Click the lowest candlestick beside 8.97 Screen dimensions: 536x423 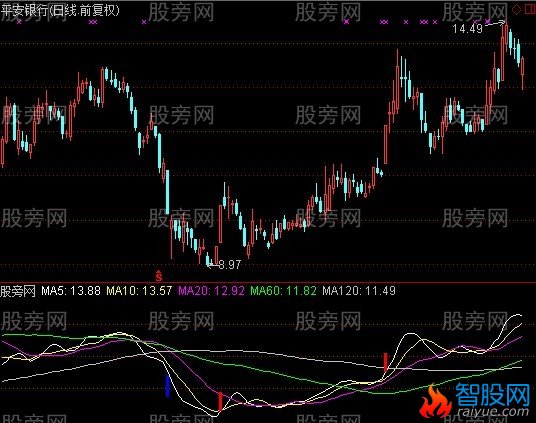pos(207,259)
